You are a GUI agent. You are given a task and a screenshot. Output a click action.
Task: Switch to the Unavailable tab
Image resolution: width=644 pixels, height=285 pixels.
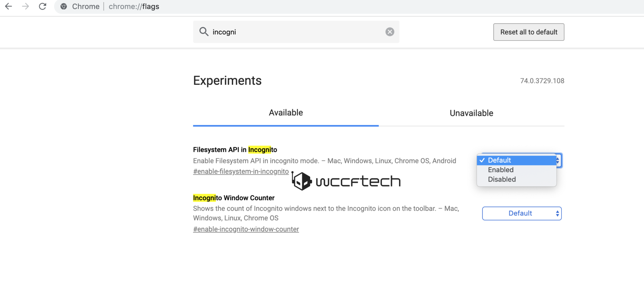[471, 113]
